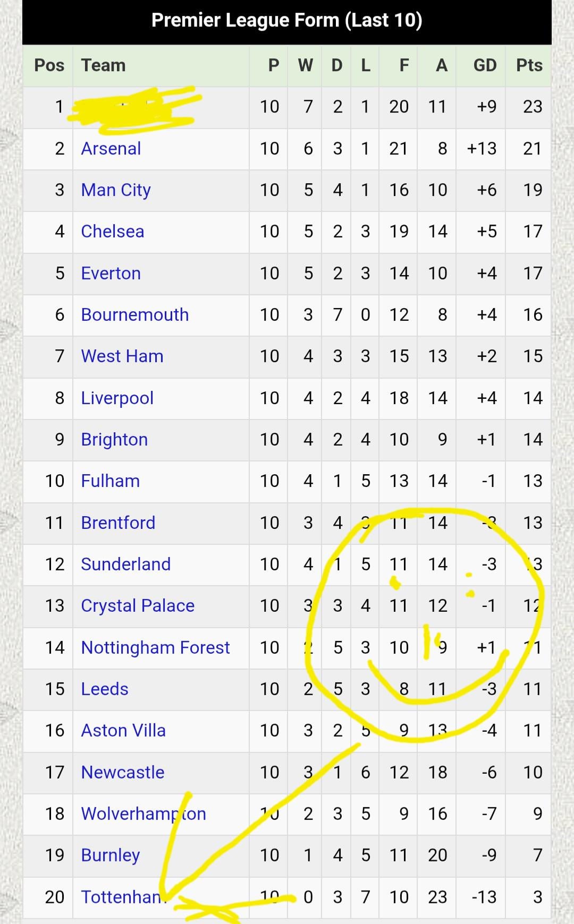Select the Everton team link
This screenshot has width=574, height=924.
[x=111, y=273]
